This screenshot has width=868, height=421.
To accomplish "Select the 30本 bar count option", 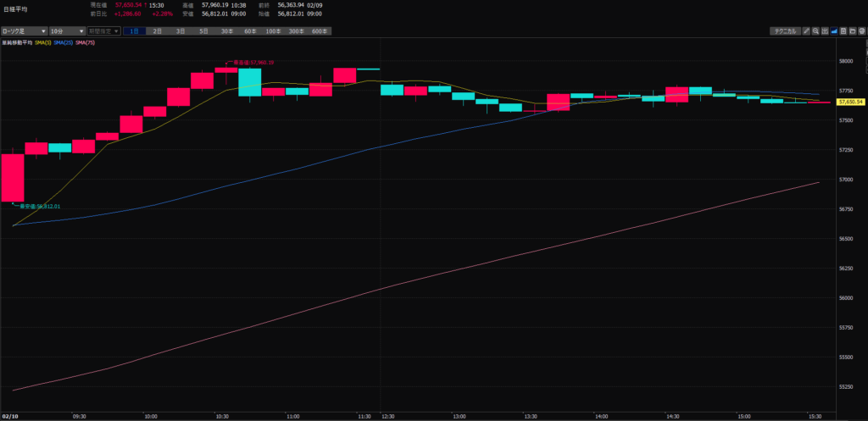I will (226, 31).
